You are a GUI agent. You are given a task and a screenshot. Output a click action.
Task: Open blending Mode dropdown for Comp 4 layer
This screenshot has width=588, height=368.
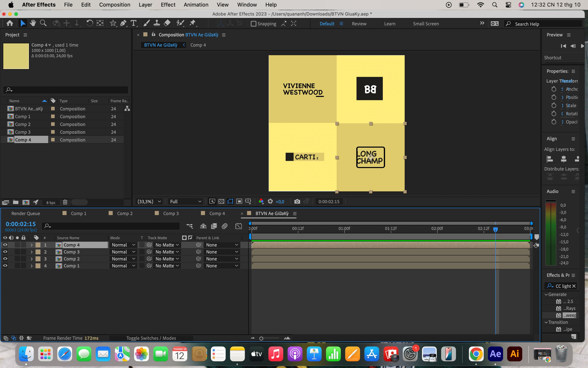123,245
